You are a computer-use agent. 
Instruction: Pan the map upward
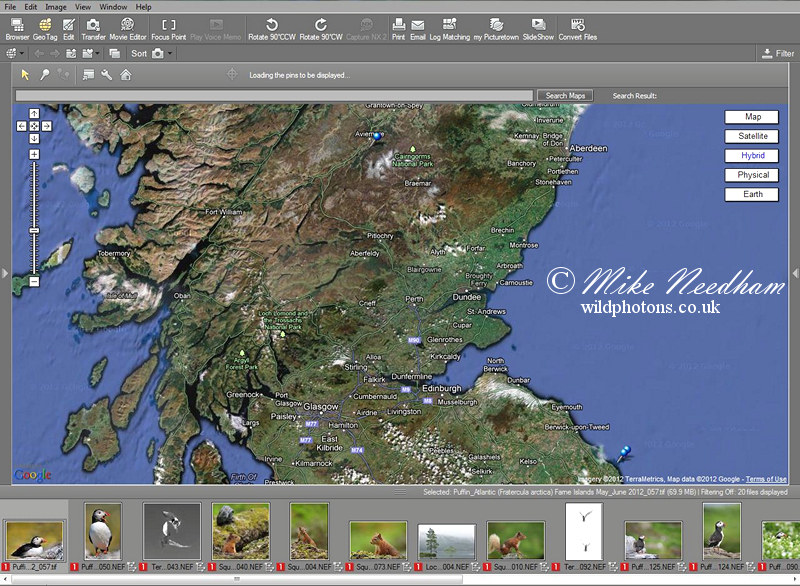tap(34, 113)
